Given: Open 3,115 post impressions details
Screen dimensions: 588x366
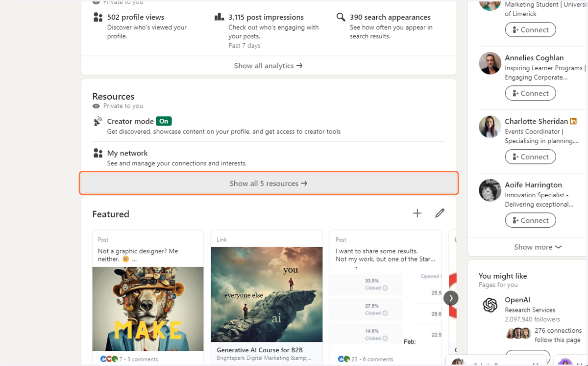Looking at the screenshot, I should (266, 17).
